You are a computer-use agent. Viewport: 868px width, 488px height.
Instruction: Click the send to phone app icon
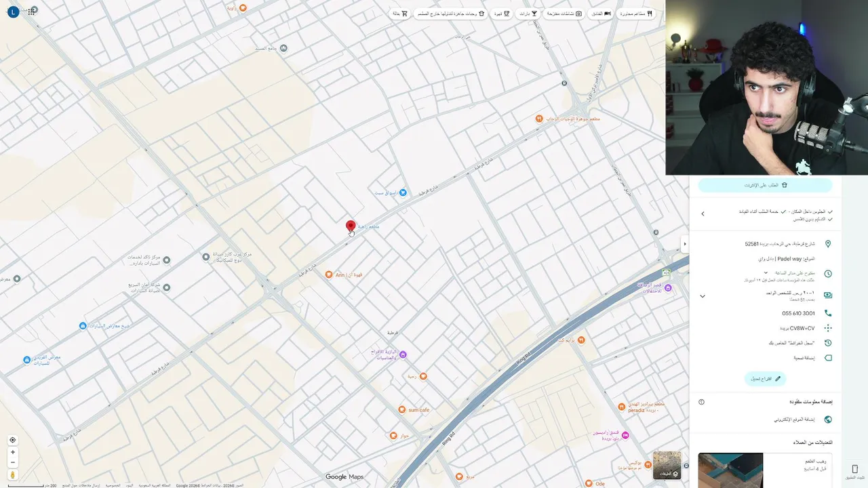[854, 469]
